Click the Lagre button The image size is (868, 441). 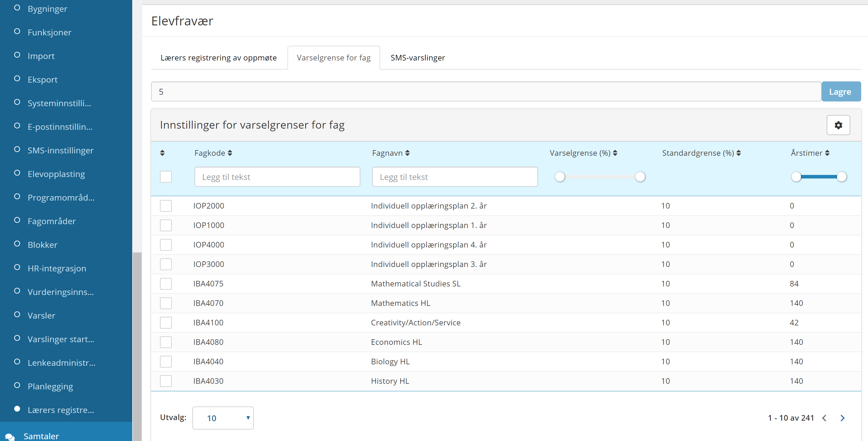click(841, 92)
